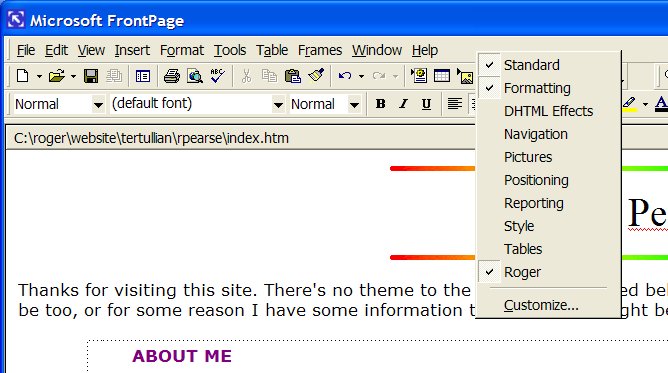Select the Format Painter brush icon
The width and height of the screenshot is (668, 373).
coord(316,76)
